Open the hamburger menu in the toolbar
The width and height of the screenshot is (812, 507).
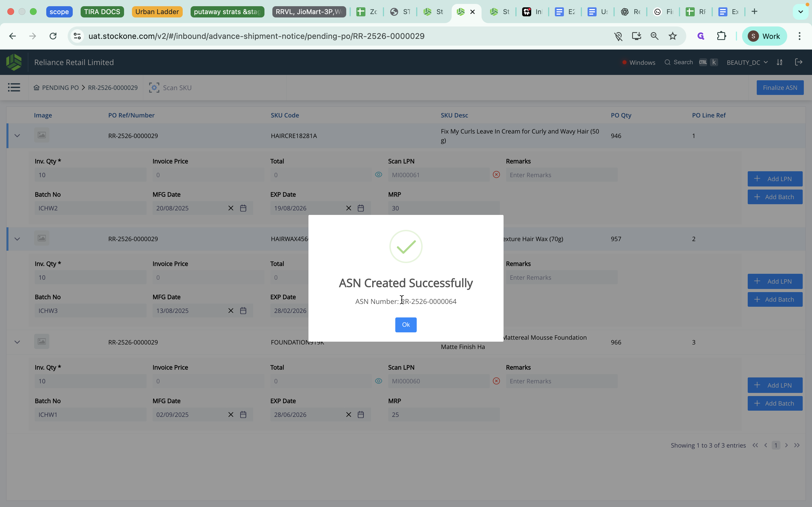(14, 87)
